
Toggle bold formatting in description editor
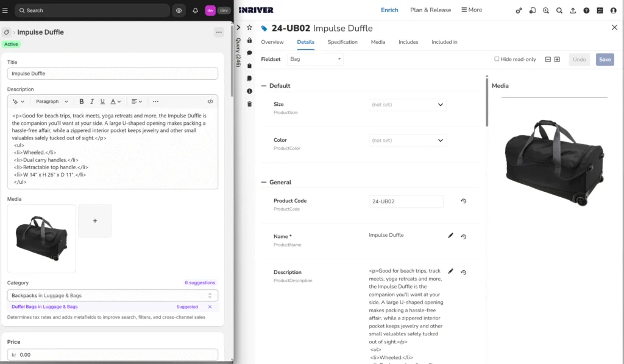pyautogui.click(x=82, y=101)
